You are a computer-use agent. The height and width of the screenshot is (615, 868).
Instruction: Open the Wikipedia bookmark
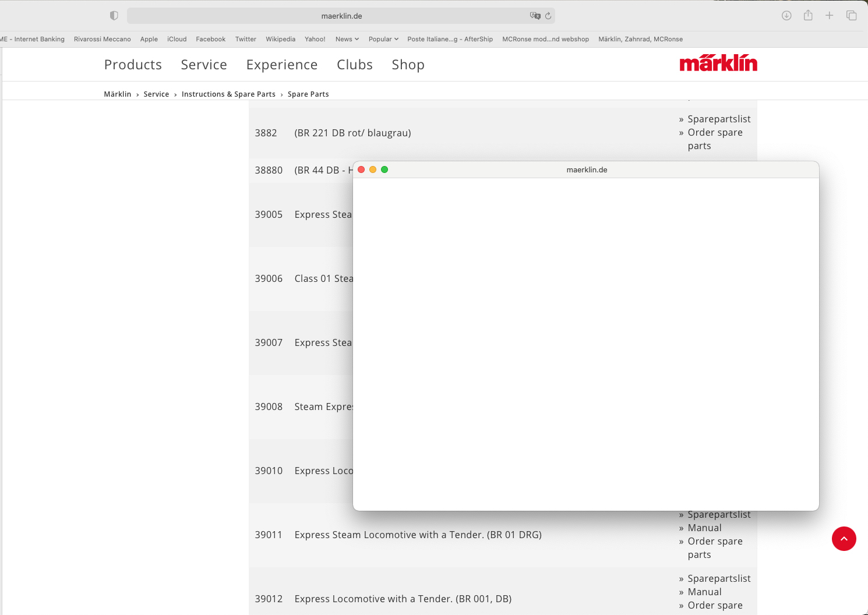281,39
